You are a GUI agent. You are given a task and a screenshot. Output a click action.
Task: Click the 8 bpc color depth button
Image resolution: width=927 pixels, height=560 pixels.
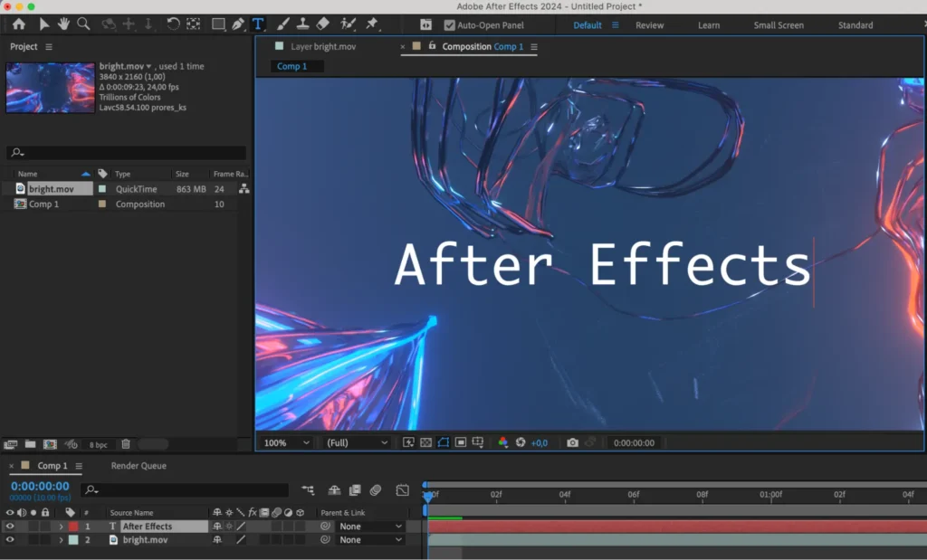pos(98,445)
